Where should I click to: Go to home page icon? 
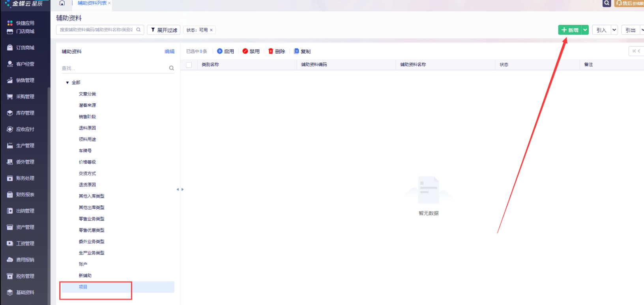click(62, 3)
